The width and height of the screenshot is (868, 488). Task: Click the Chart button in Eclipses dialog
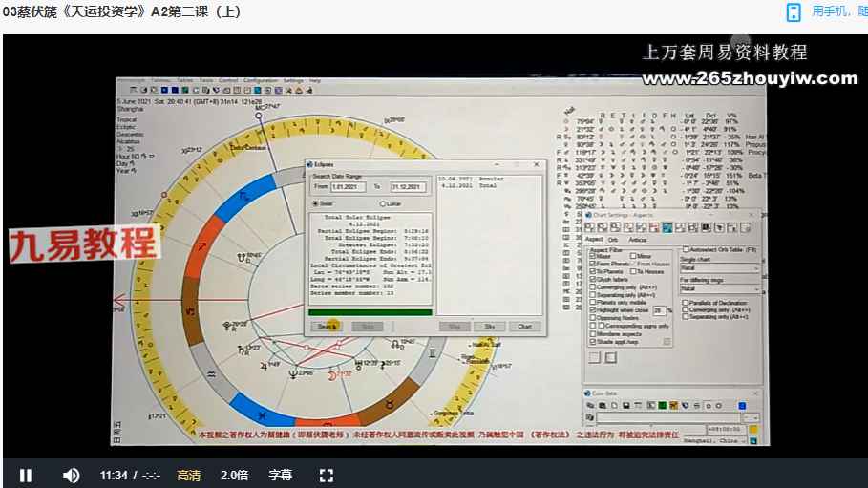point(525,327)
